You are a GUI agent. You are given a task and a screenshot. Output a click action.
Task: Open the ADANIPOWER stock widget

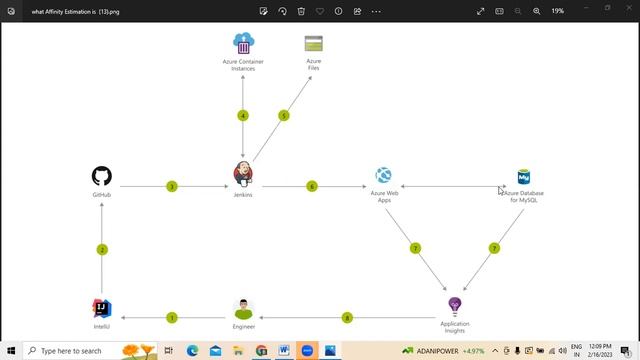point(443,351)
